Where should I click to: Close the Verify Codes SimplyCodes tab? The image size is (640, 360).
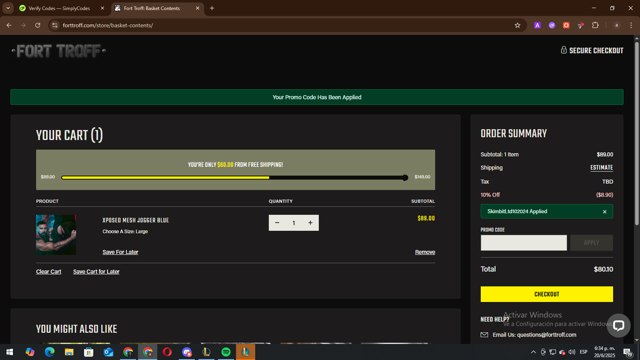pos(102,8)
